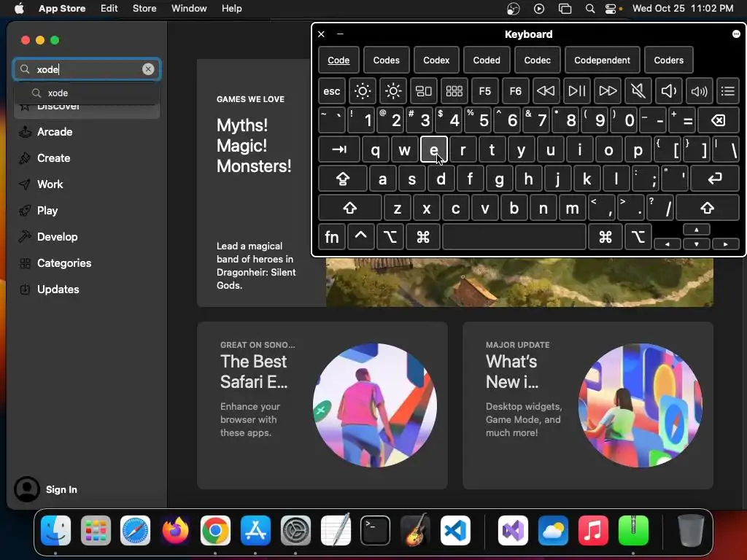Open the Window menu
Image resolution: width=747 pixels, height=560 pixels.
pos(189,9)
